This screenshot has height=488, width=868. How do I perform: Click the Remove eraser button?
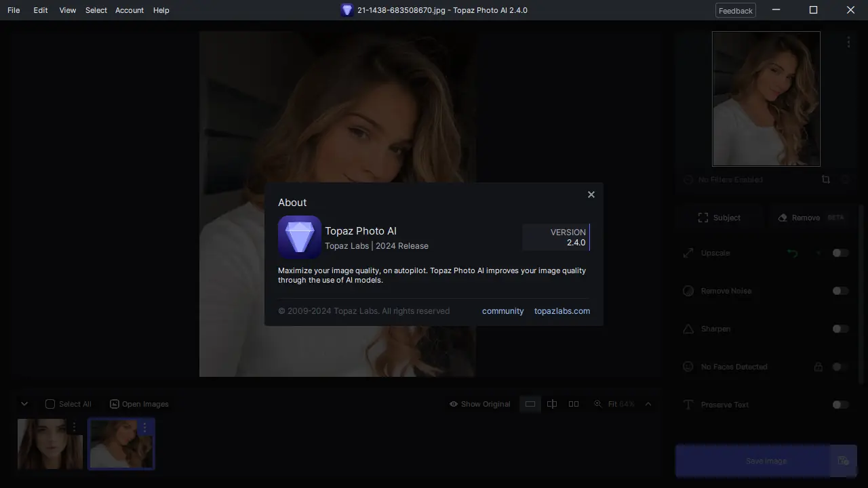point(811,218)
